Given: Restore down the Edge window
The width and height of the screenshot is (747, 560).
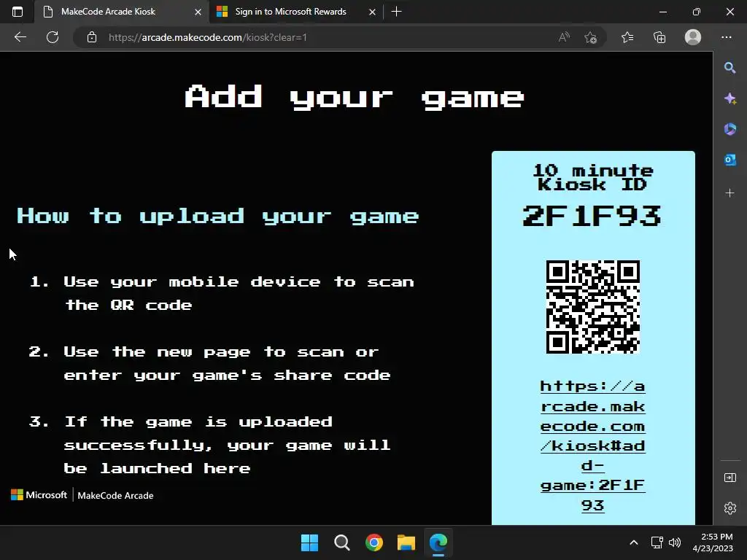Looking at the screenshot, I should point(697,12).
